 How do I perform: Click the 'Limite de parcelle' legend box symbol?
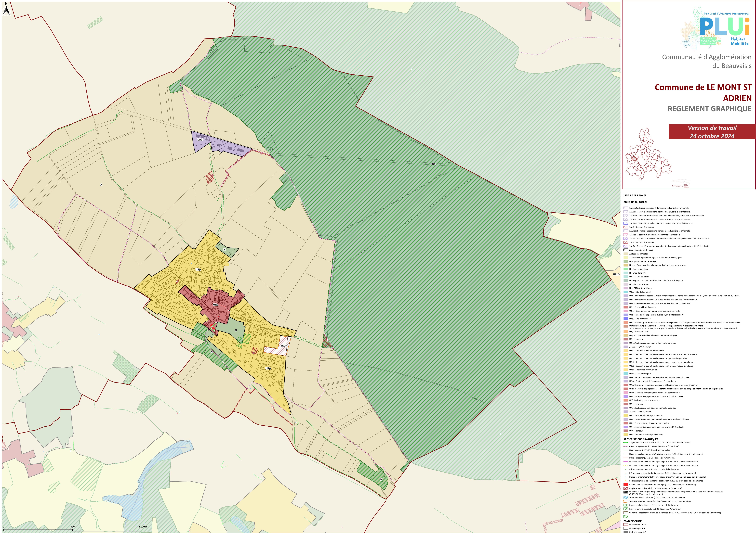[626, 528]
